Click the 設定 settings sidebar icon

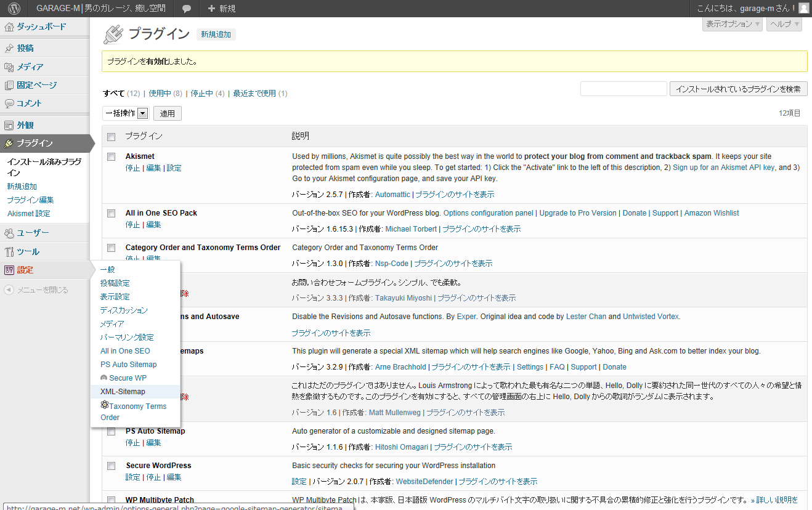9,270
